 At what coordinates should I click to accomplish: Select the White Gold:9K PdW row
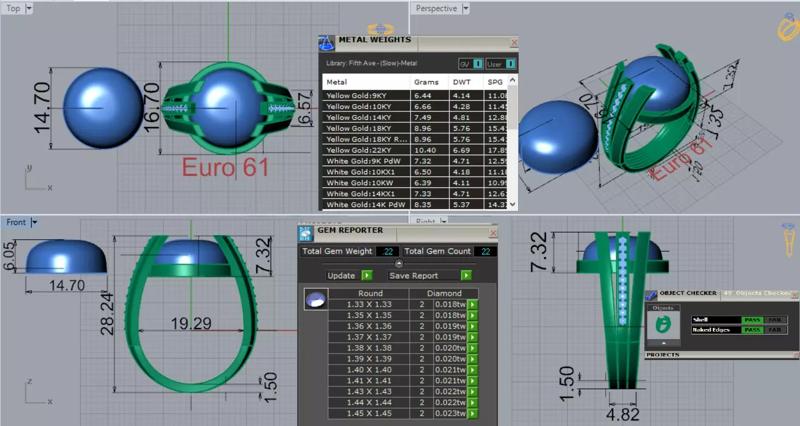point(415,161)
